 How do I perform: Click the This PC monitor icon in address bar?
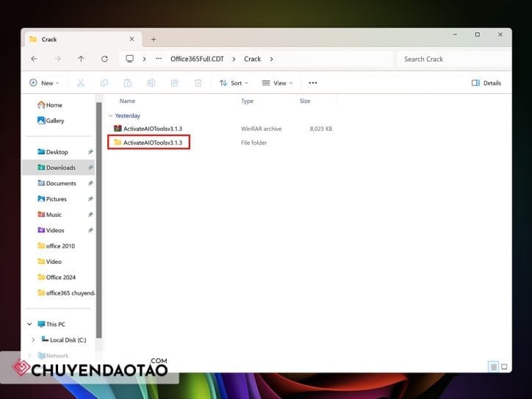coord(129,59)
